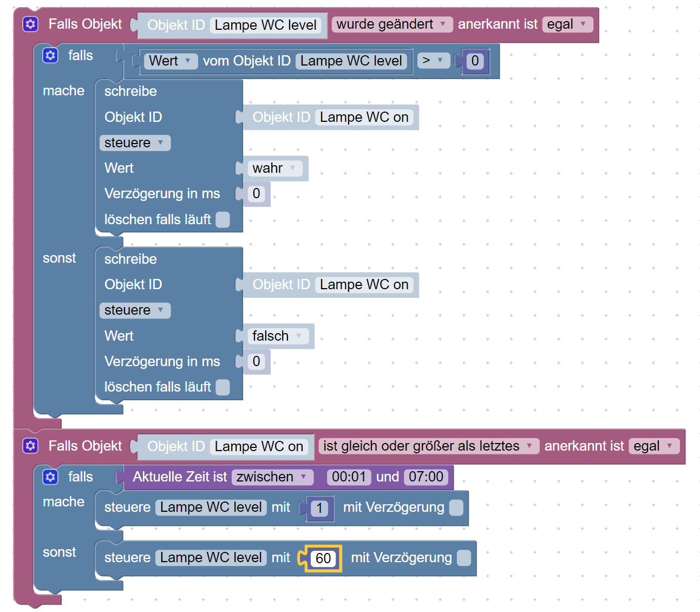Screen dimensions: 700x612
Task: Select the first 'schreibe' block label
Action: [130, 92]
